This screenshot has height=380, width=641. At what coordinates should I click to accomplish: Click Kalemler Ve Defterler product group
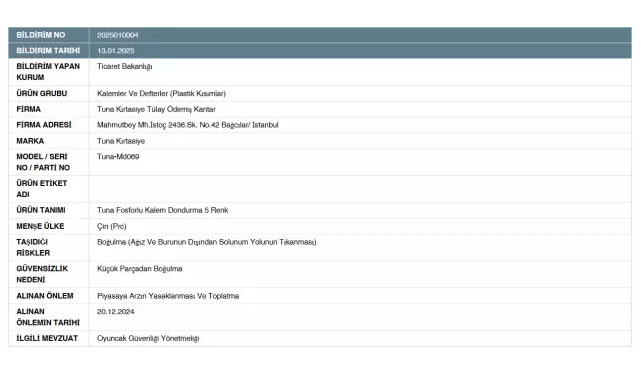[x=161, y=94]
